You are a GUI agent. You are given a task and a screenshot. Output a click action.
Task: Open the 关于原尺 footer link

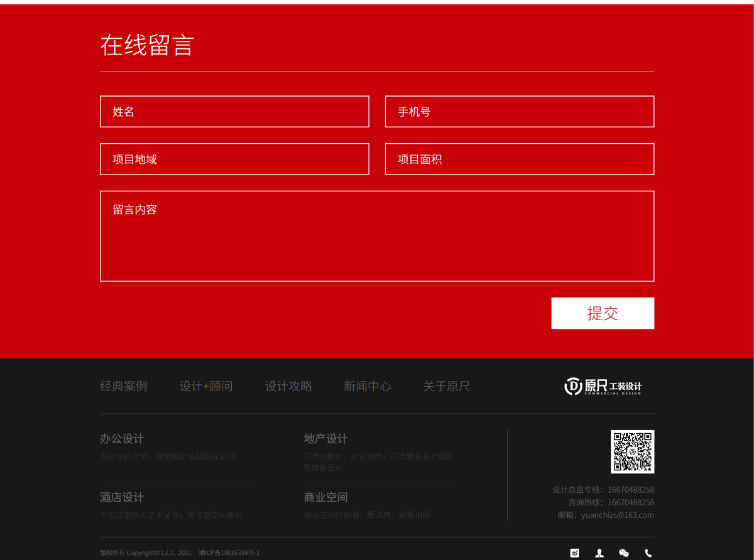446,386
